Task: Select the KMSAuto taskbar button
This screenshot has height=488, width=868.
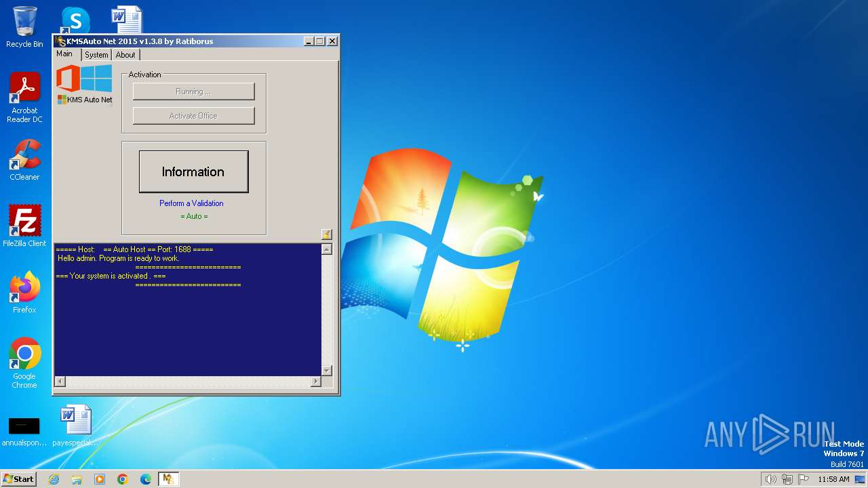Action: [168, 479]
